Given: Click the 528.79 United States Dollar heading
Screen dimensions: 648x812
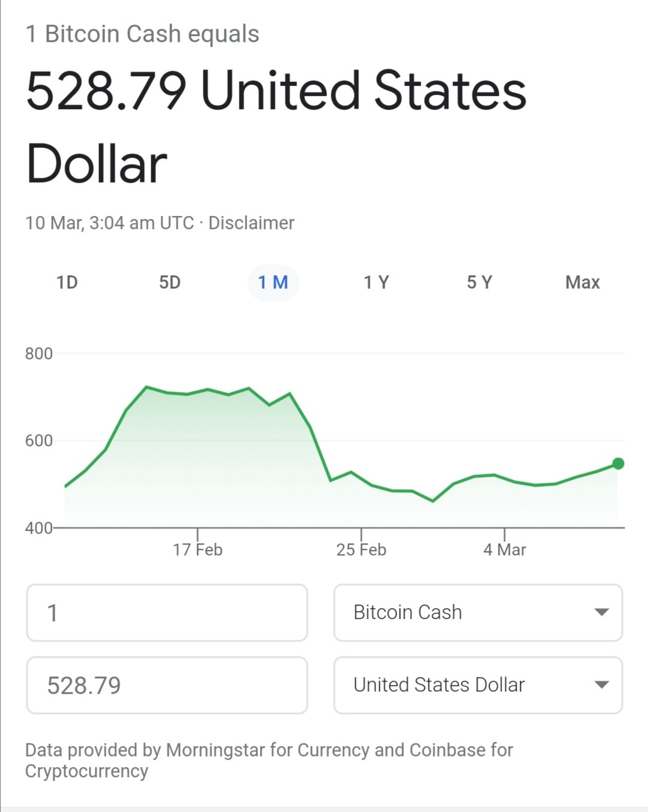Looking at the screenshot, I should [276, 127].
